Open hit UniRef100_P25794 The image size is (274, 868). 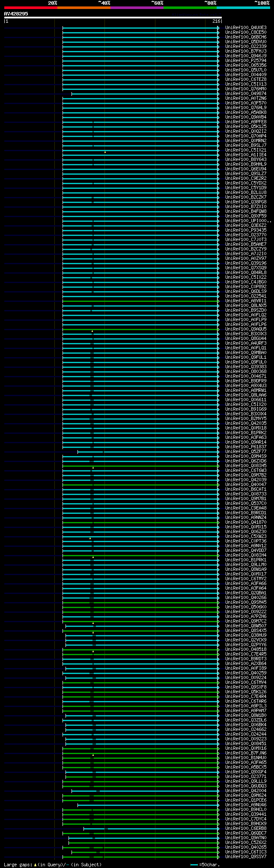tap(246, 60)
